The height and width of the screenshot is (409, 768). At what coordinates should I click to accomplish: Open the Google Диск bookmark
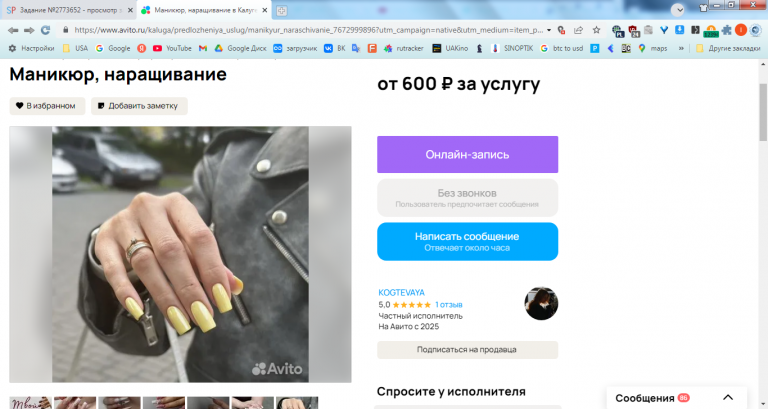point(240,48)
